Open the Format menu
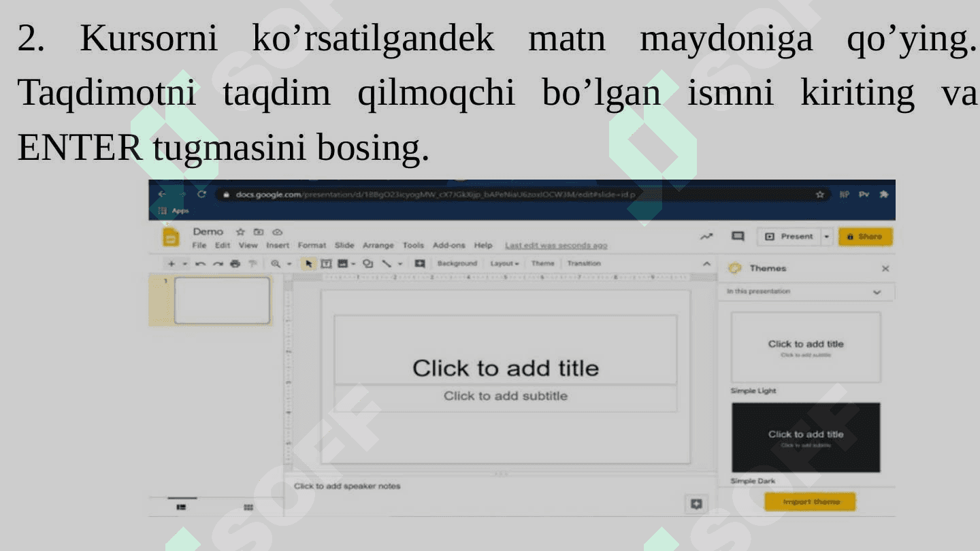980x551 pixels. point(312,246)
